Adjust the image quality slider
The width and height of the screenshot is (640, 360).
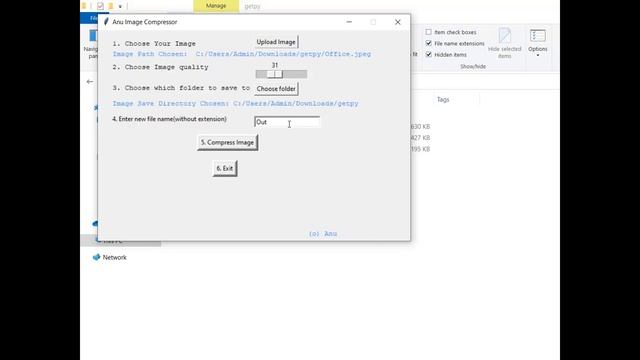pyautogui.click(x=281, y=74)
